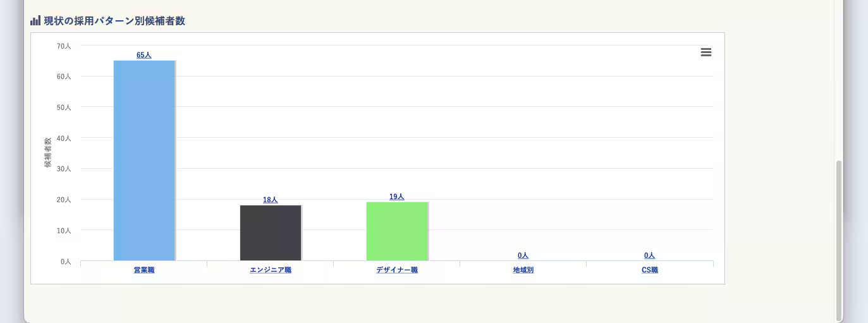Click the vertical scrollbar thumb on the right
Image resolution: width=868 pixels, height=323 pixels.
pos(839,240)
